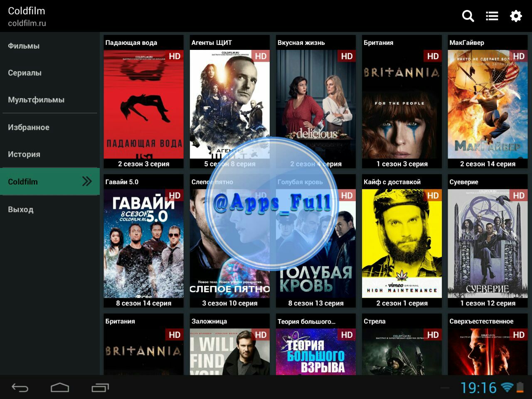Viewport: 532px width, 399px height.
Task: Open the Фильмы menu item
Action: (50, 46)
